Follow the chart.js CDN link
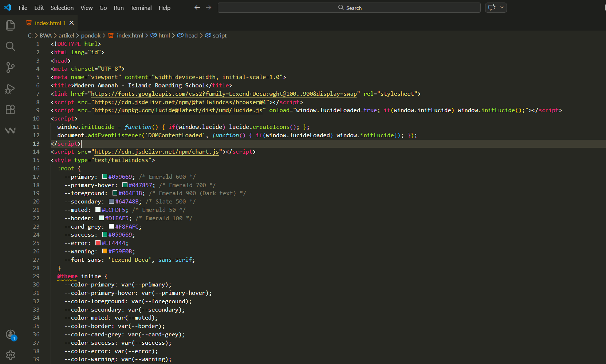The height and width of the screenshot is (364, 606). tap(157, 152)
